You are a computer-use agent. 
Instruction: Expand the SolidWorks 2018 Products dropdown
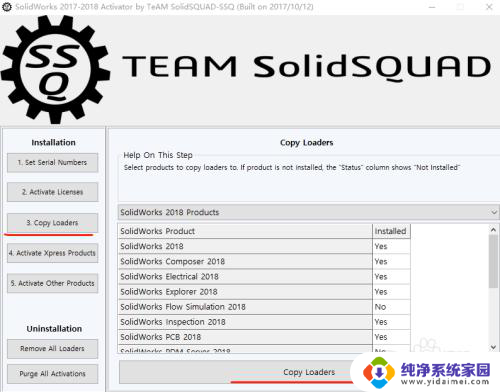308,212
